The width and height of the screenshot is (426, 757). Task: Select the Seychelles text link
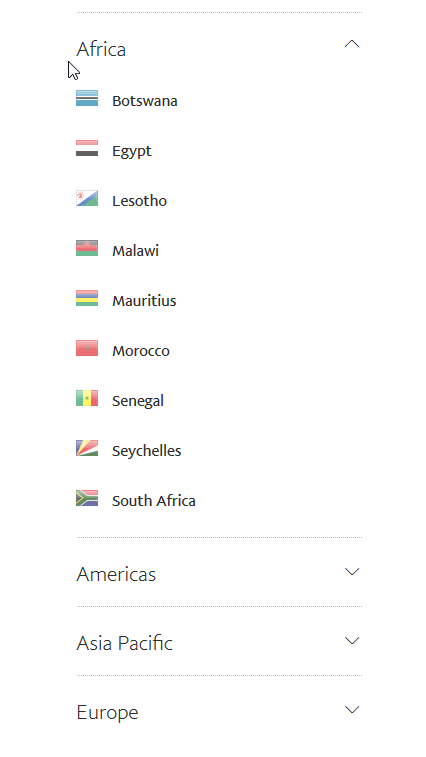tap(146, 451)
